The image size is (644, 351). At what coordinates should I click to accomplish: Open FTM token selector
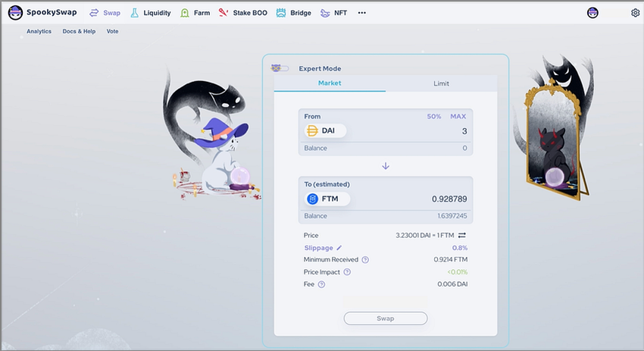[327, 199]
